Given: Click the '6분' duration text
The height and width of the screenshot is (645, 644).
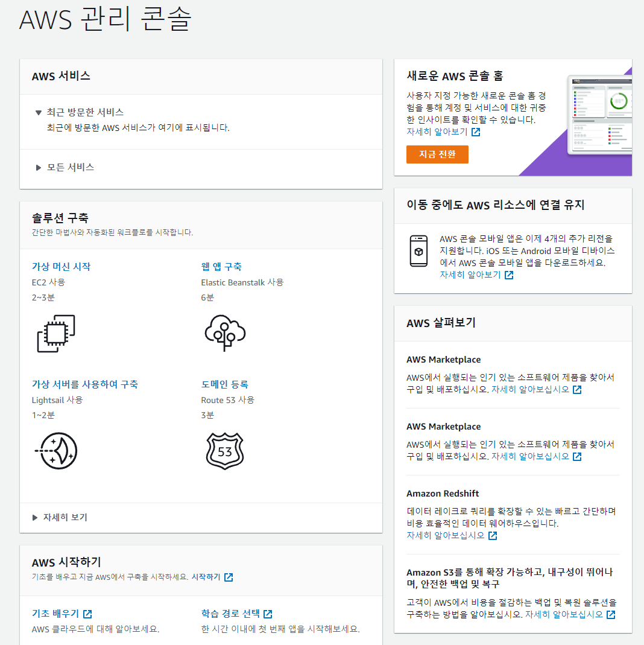Looking at the screenshot, I should [207, 297].
